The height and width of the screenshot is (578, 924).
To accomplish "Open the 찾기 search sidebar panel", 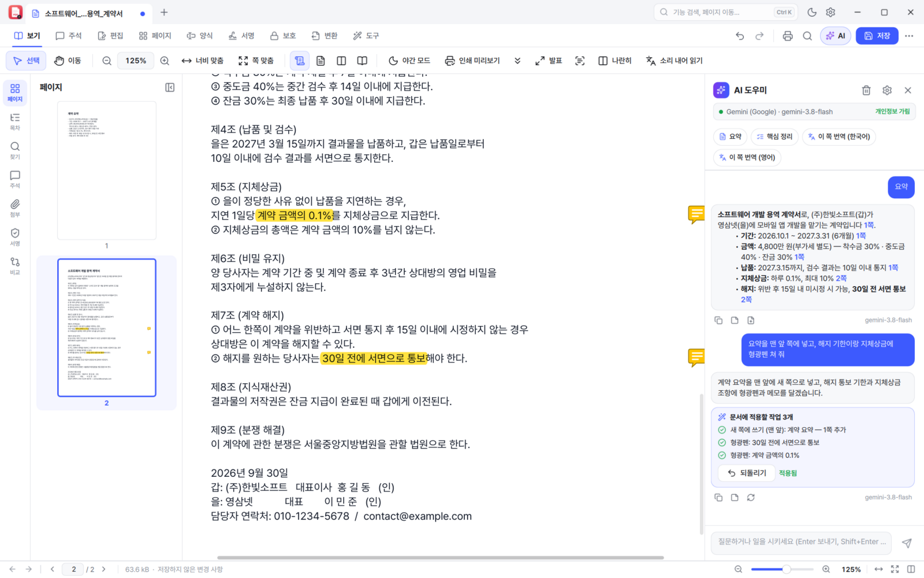I will click(x=15, y=150).
